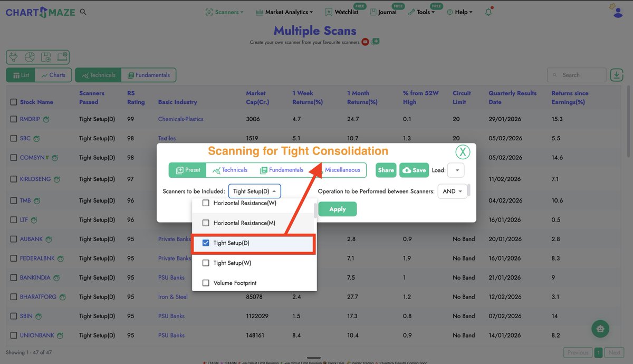
Task: Click the Share button
Action: point(386,170)
